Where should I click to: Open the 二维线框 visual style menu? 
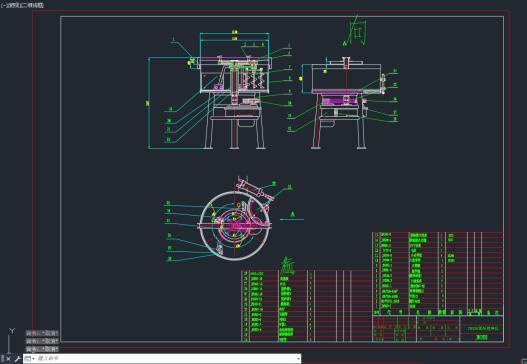click(33, 5)
